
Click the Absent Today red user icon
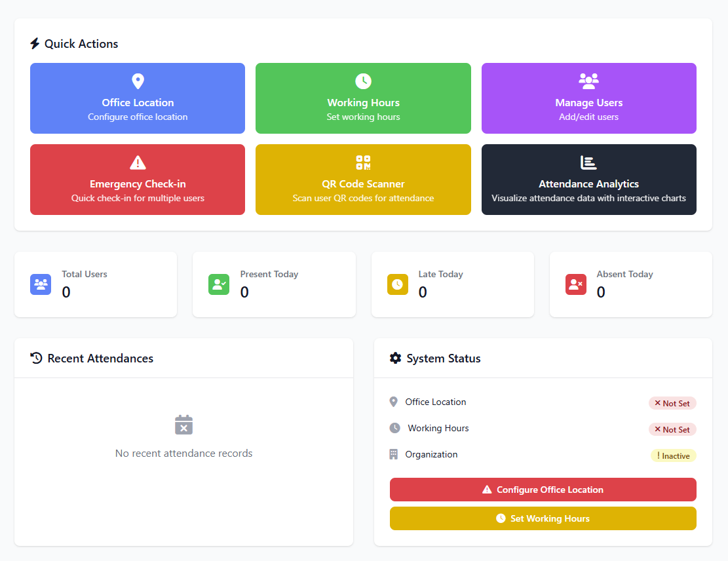click(576, 284)
